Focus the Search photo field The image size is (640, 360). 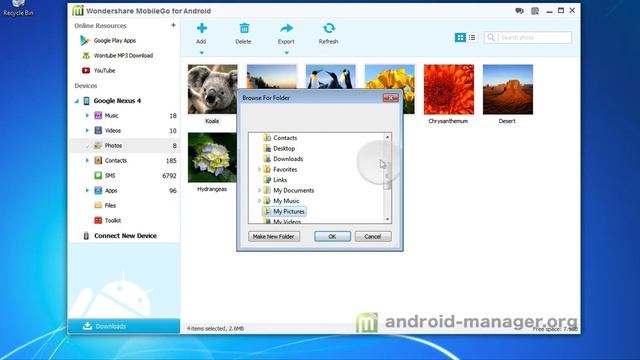click(528, 38)
